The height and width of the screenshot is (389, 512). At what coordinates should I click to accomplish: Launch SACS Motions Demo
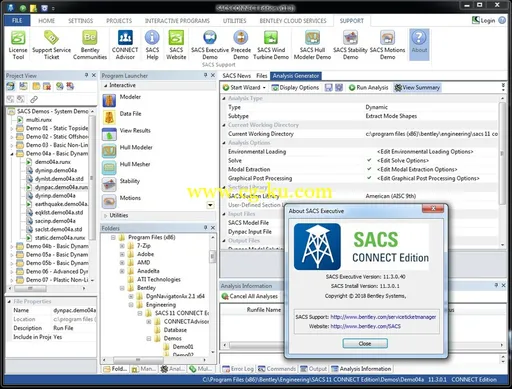pos(387,45)
